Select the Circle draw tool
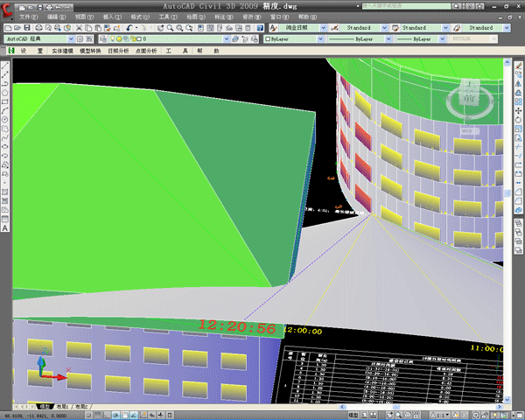Image resolution: width=525 pixels, height=420 pixels. tap(5, 121)
